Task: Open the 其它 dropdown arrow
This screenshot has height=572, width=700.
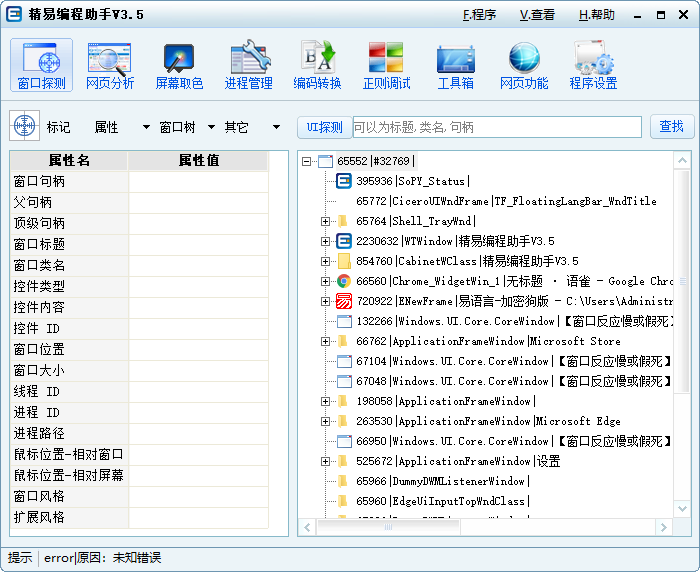Action: (x=276, y=127)
